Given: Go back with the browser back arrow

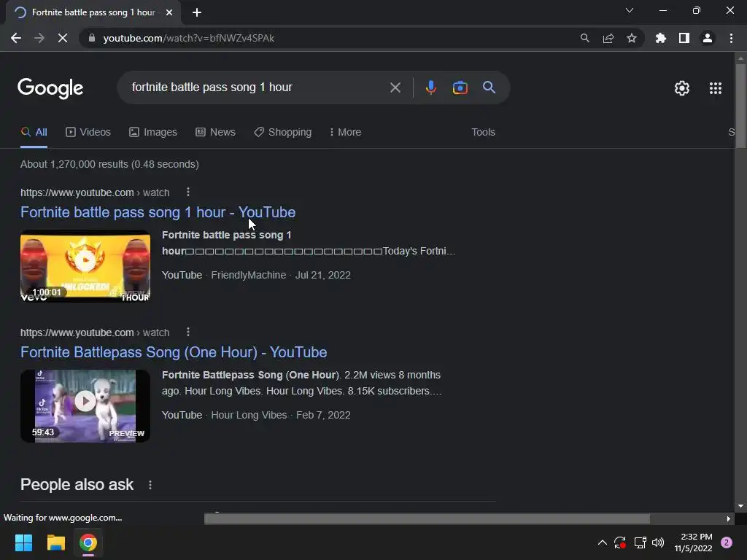Looking at the screenshot, I should tap(16, 38).
